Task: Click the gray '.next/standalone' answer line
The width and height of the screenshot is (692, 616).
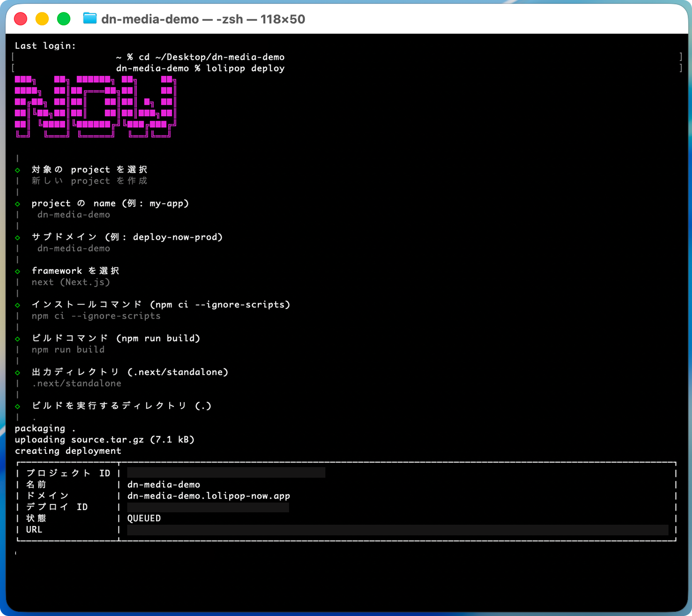Action: tap(76, 383)
